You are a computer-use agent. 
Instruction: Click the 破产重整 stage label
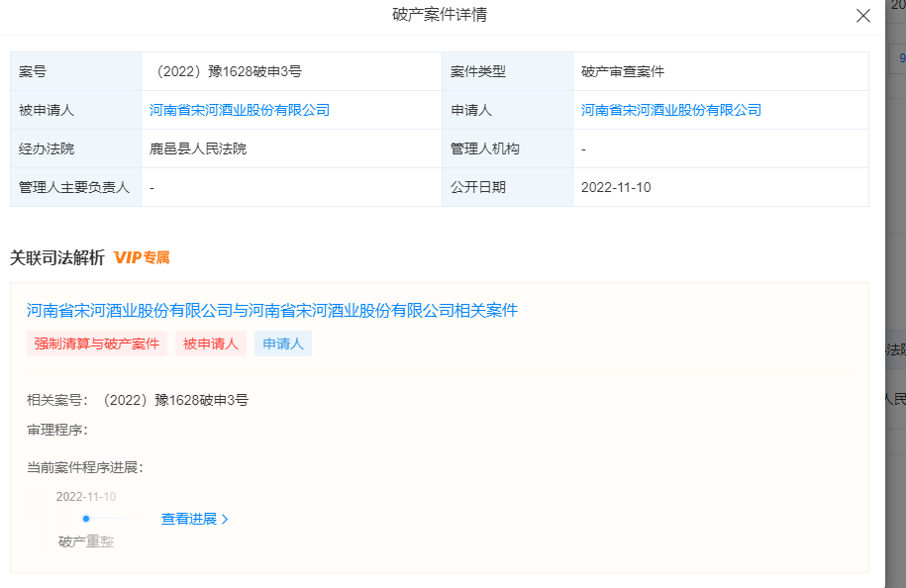[86, 541]
